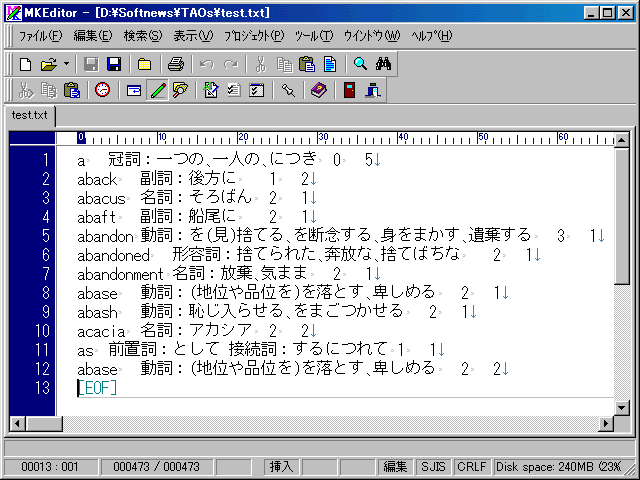The image size is (640, 480).
Task: Open the ツール(T) menu
Action: coord(314,36)
